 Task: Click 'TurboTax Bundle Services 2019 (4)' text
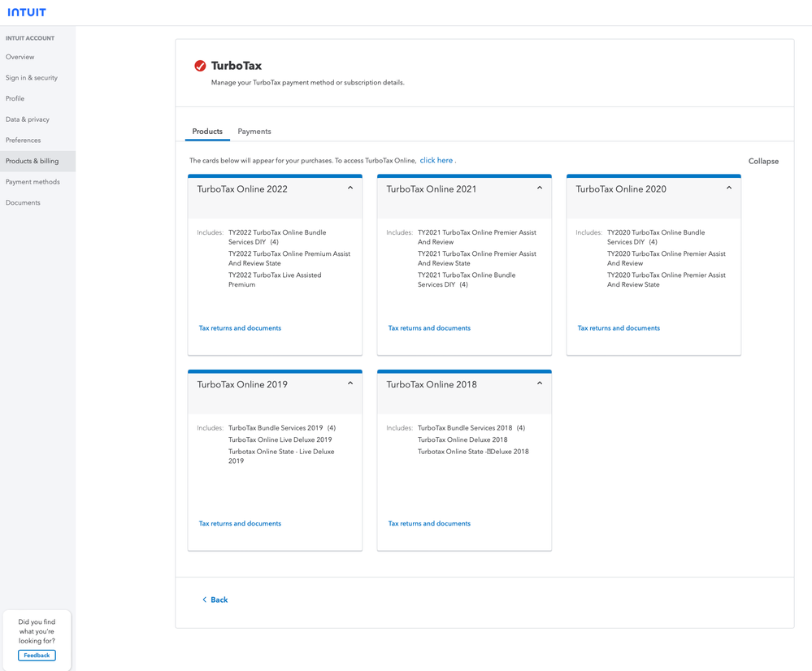(282, 427)
